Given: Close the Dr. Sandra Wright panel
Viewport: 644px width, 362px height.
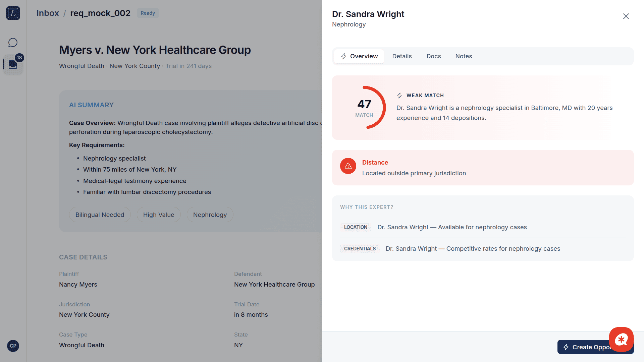Looking at the screenshot, I should [626, 16].
